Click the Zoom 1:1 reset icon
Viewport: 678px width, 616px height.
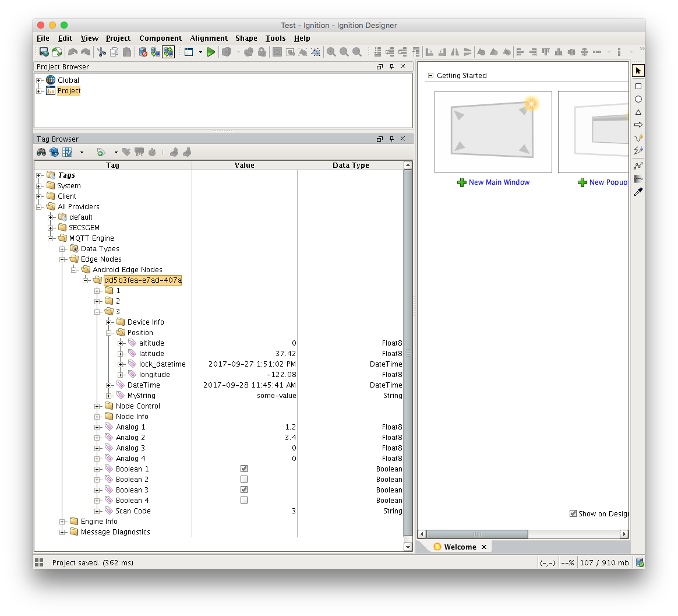[357, 52]
